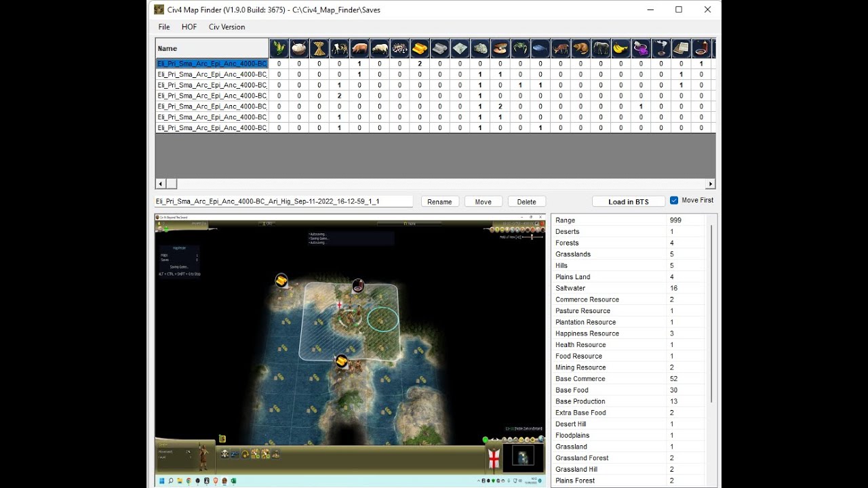Viewport: 868px width, 488px height.
Task: Click the Mining Resource property label
Action: pos(581,367)
